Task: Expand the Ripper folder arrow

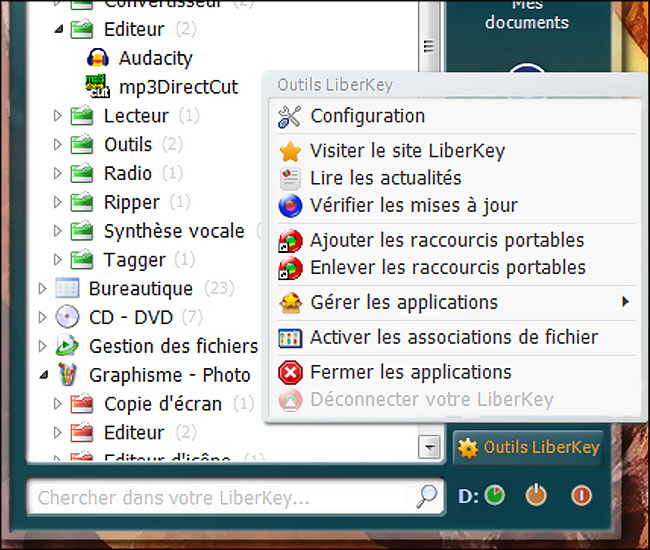Action: 58,202
